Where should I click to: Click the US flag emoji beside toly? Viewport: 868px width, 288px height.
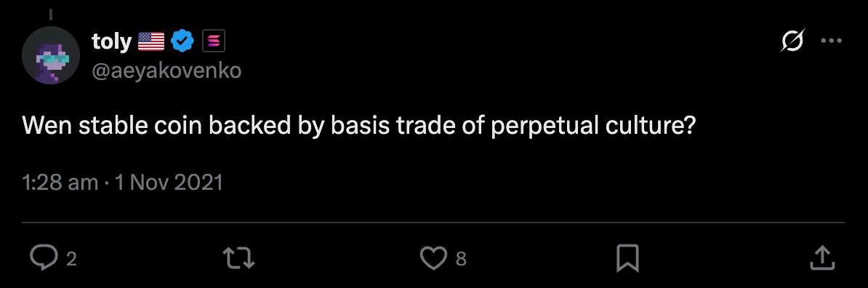[151, 41]
